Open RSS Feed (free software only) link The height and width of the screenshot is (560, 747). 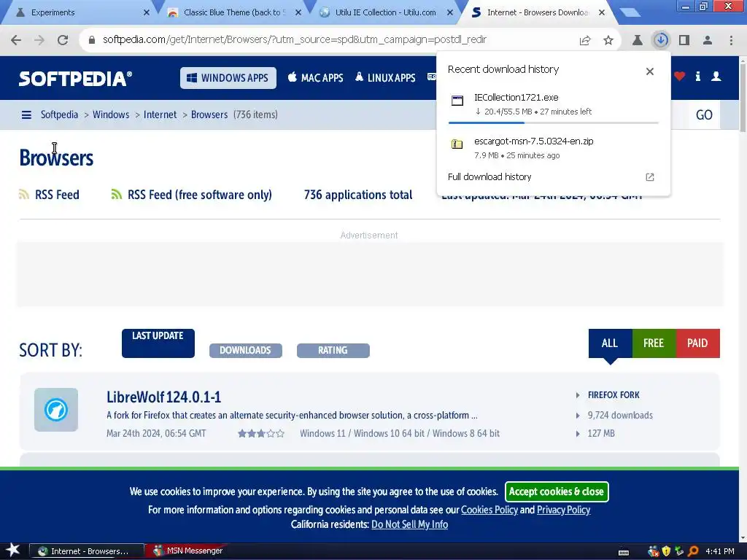coord(192,195)
